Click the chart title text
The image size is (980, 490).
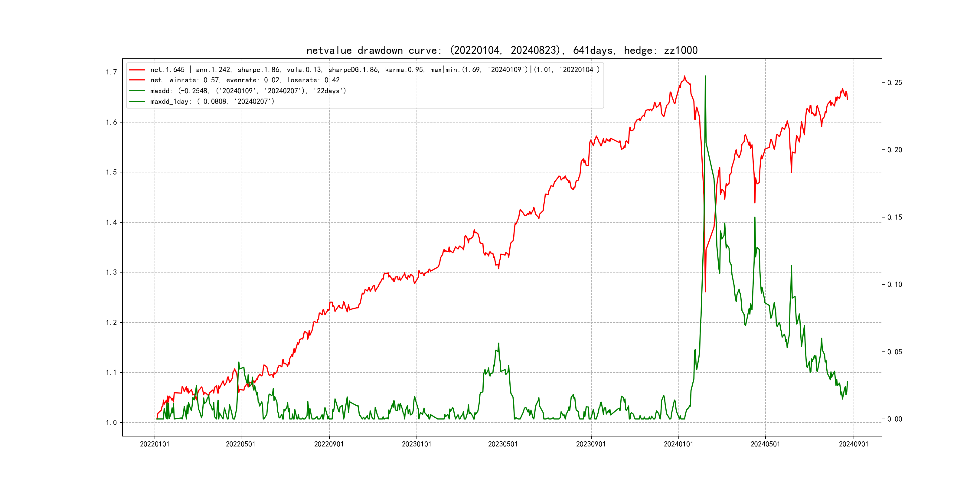[x=502, y=51]
